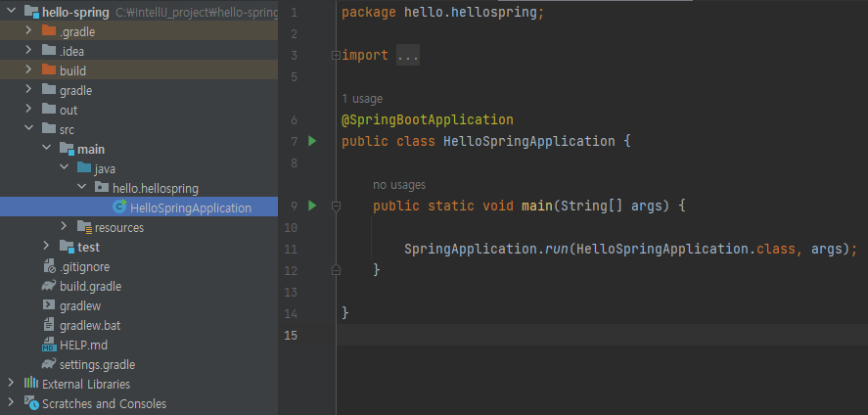Click the HelloSpringApplication class icon
Viewport: 868px width, 415px height.
pyautogui.click(x=119, y=207)
